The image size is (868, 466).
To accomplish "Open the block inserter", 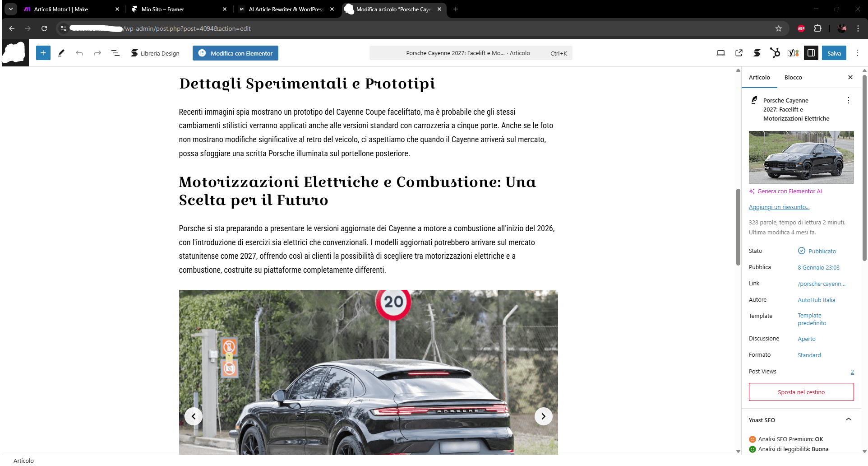I will point(43,53).
